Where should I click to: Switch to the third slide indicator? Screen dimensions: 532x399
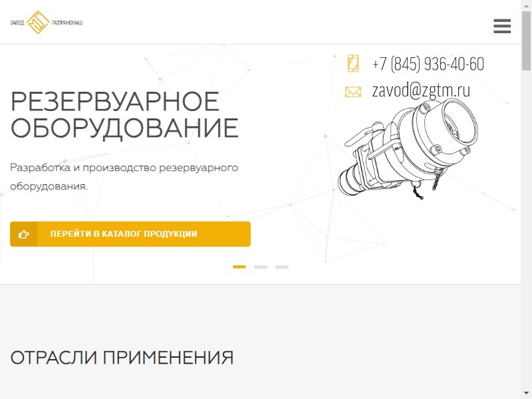281,267
